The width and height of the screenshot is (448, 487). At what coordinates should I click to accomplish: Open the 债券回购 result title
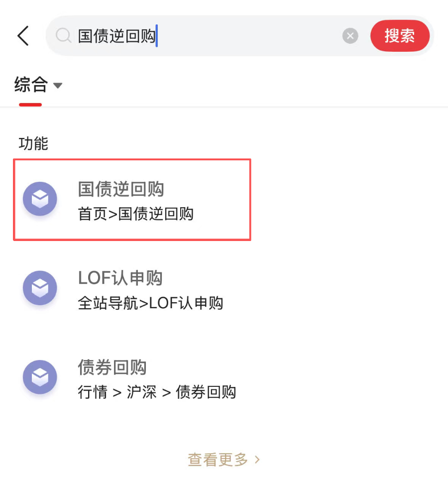(112, 367)
